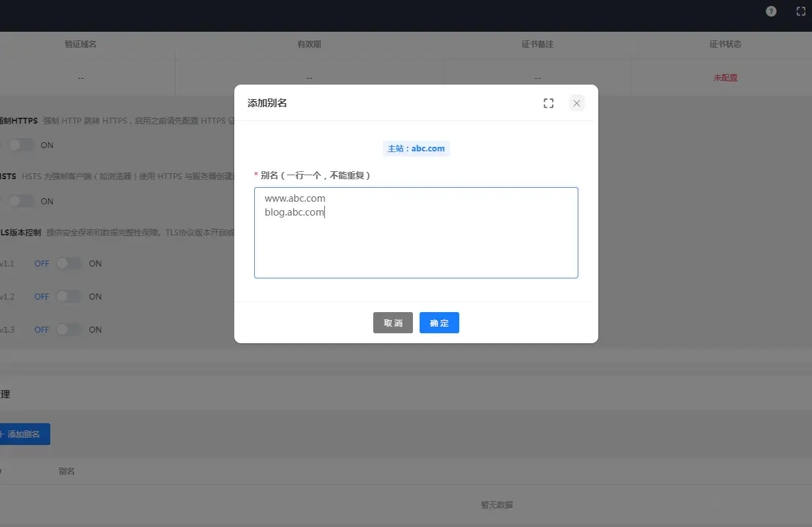Click the 主站：abc.com tag
Screen dimensions: 812x527
tap(416, 149)
